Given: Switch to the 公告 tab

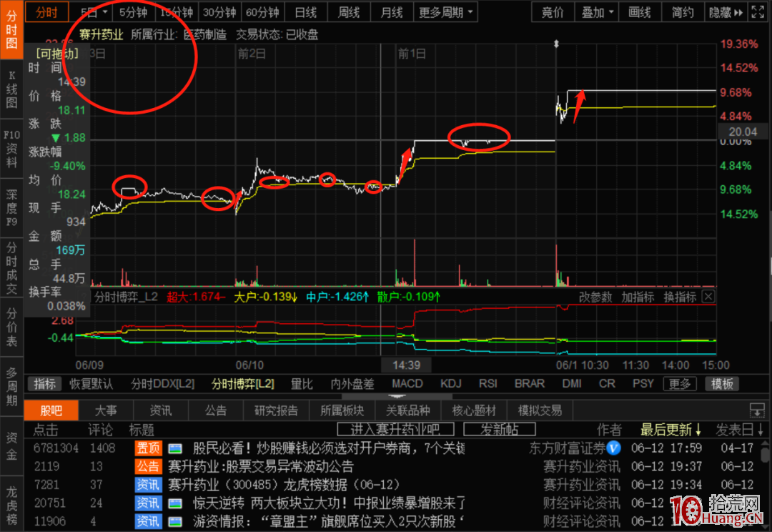Looking at the screenshot, I should click(216, 410).
